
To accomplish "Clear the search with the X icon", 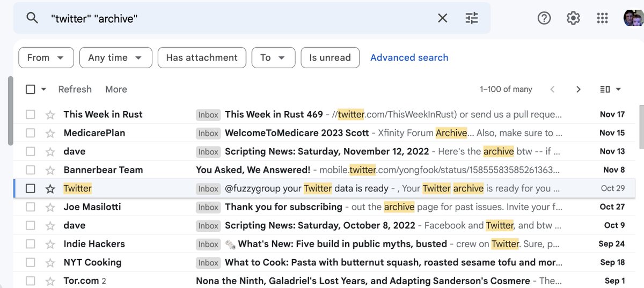I will coord(442,18).
